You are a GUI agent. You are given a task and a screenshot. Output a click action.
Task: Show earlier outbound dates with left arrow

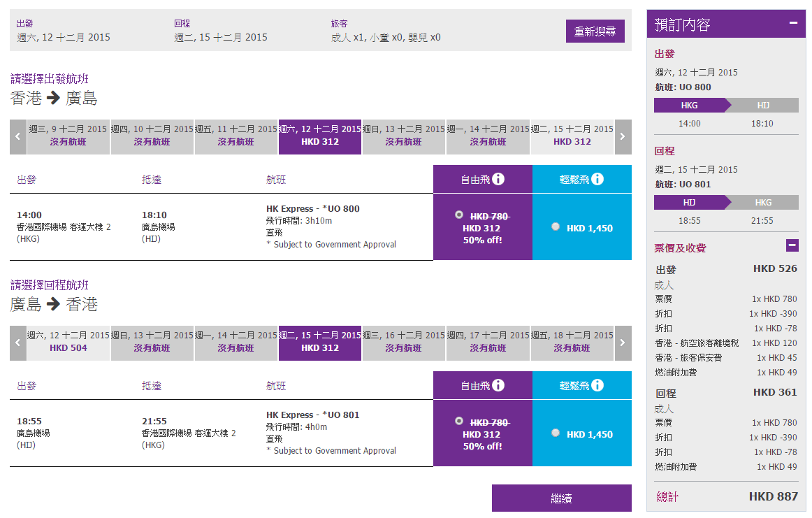(x=18, y=137)
